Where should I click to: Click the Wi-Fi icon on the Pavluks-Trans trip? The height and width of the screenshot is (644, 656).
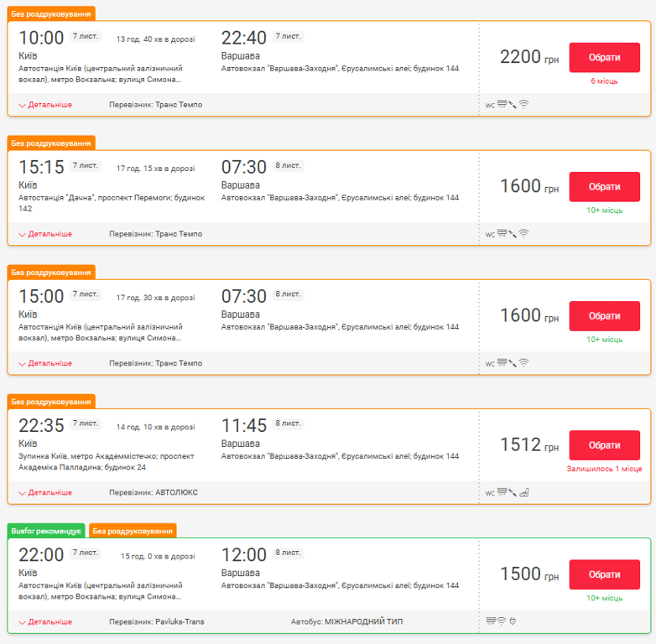click(501, 621)
